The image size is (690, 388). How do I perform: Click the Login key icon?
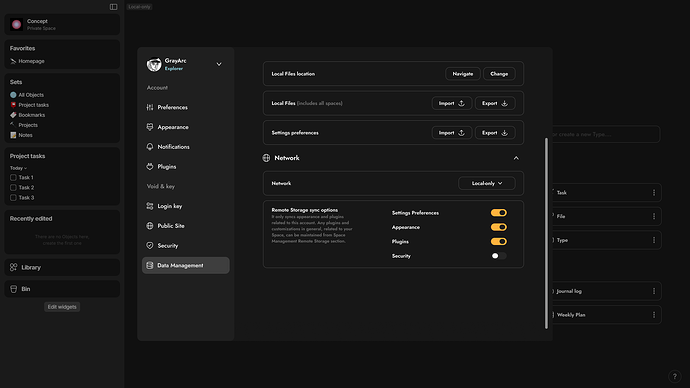pos(150,206)
